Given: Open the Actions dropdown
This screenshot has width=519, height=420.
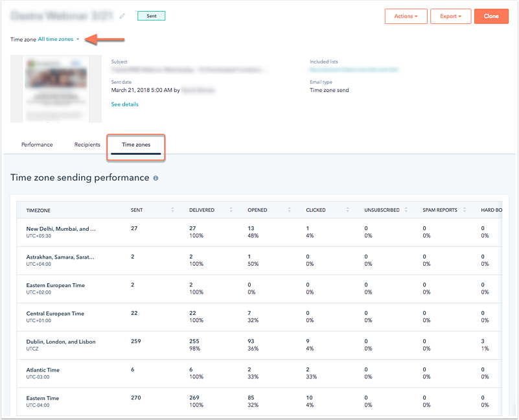Looking at the screenshot, I should (406, 16).
